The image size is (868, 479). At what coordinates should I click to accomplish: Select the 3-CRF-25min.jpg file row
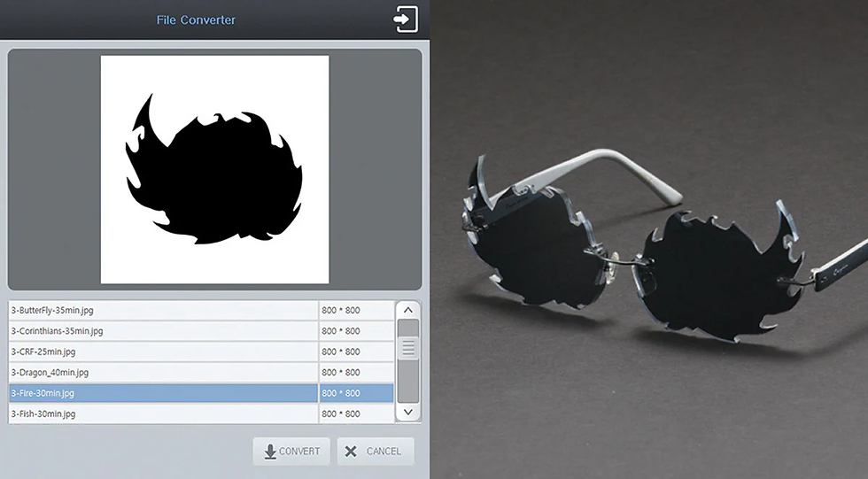click(202, 352)
